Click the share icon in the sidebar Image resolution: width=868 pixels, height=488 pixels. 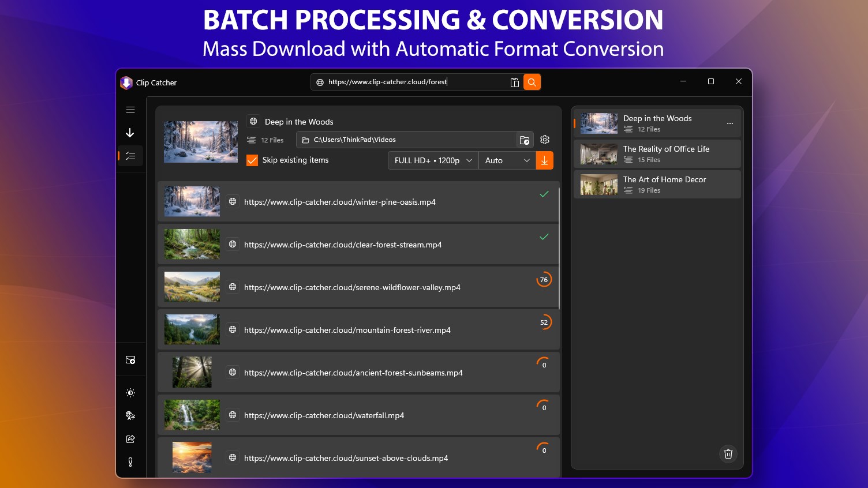130,439
